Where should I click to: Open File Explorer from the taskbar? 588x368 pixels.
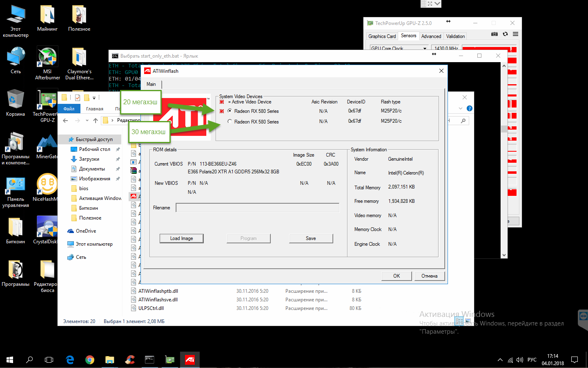[110, 360]
